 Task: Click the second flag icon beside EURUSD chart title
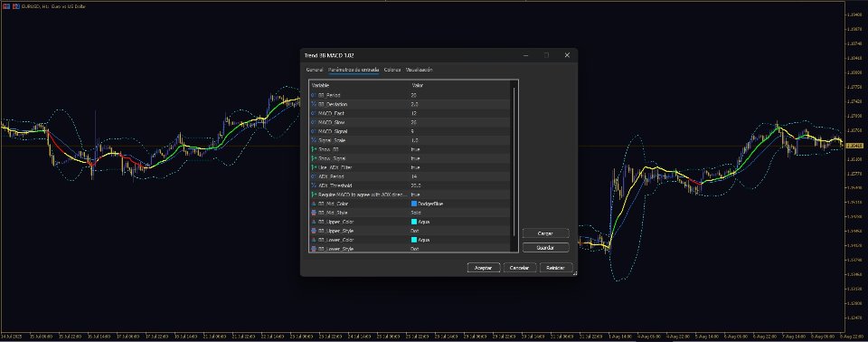coord(15,6)
